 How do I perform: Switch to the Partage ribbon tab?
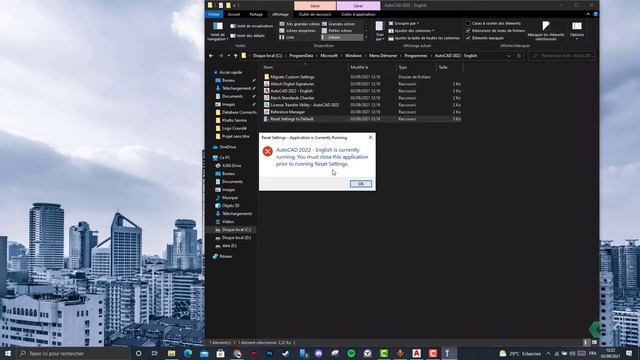256,14
